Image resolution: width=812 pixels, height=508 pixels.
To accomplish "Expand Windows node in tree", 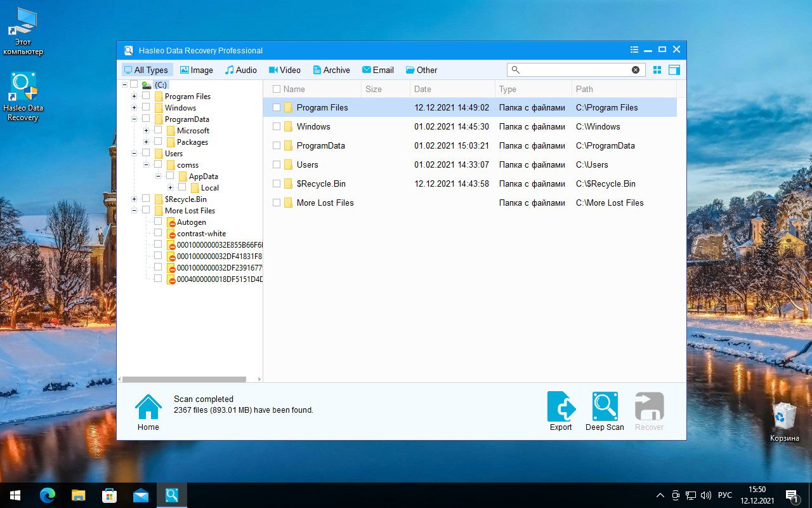I will click(134, 108).
